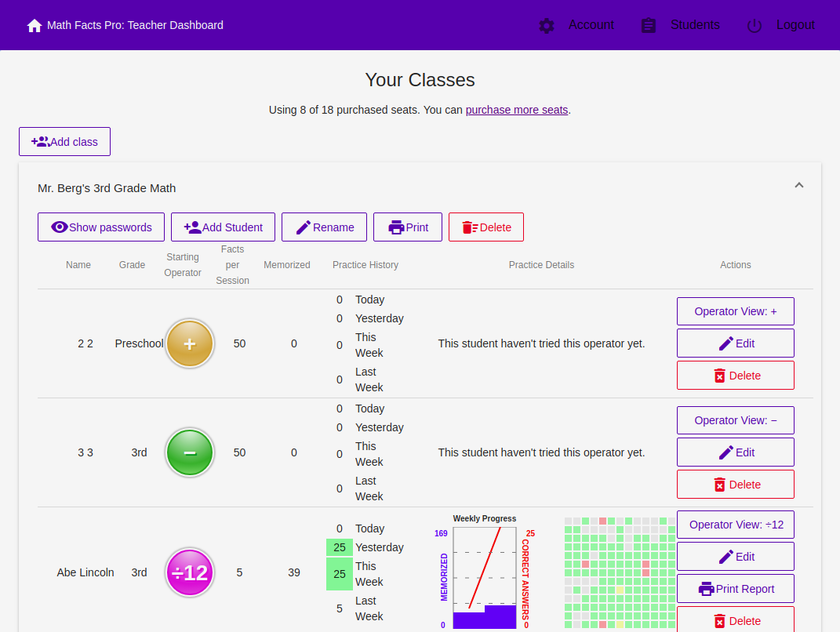The width and height of the screenshot is (840, 632).
Task: Click the Mr. Berg's 3rd Grade Math title
Action: coord(107,188)
